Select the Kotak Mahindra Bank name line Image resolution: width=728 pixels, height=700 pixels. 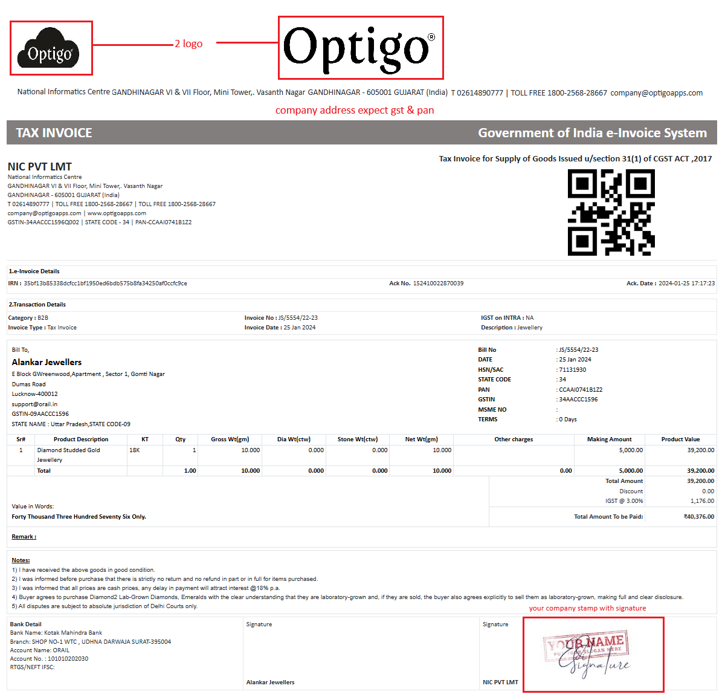[x=56, y=633]
